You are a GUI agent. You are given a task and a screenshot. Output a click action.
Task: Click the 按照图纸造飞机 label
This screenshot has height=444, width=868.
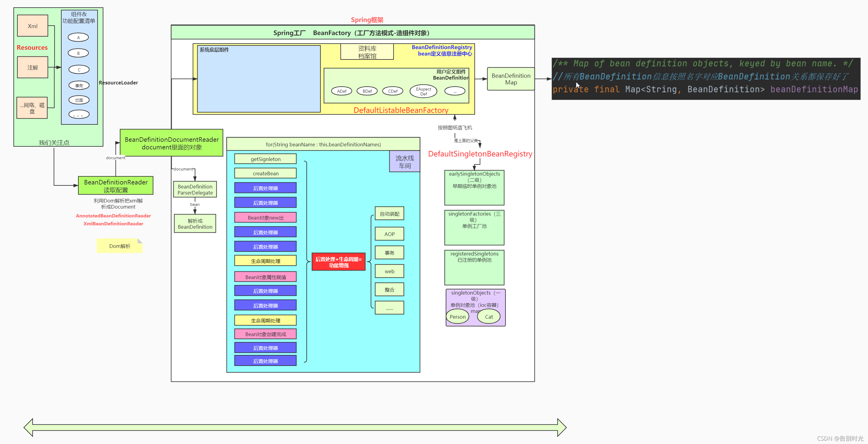pyautogui.click(x=455, y=128)
